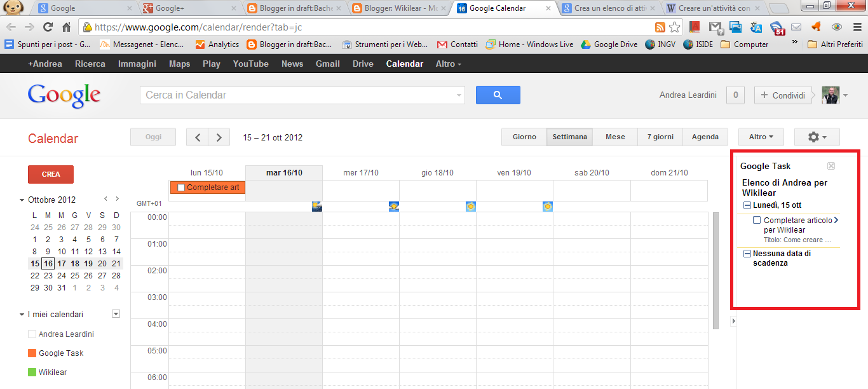The height and width of the screenshot is (389, 868).
Task: Open the ISIDE bookmark icon
Action: (x=689, y=44)
